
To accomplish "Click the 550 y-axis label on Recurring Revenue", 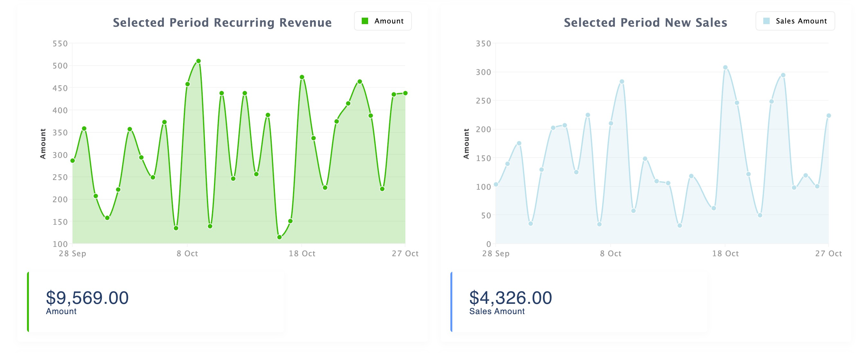I will click(60, 43).
